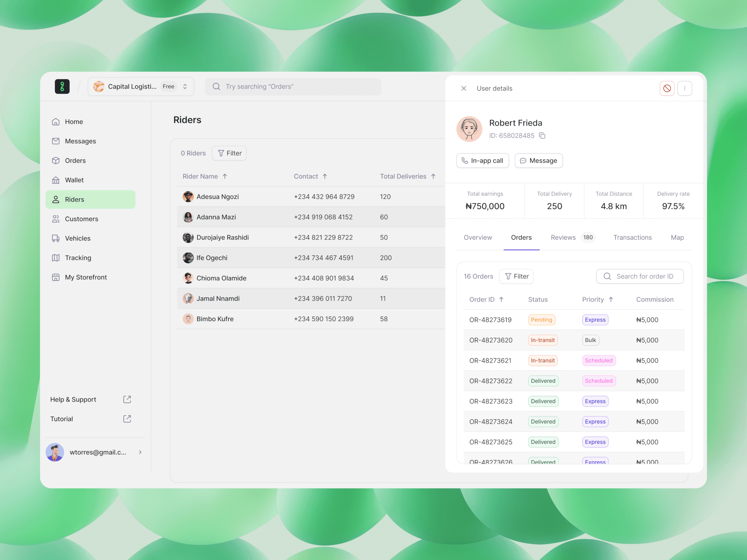Image resolution: width=747 pixels, height=560 pixels.
Task: Toggle Order ID sort arrow
Action: tap(501, 299)
